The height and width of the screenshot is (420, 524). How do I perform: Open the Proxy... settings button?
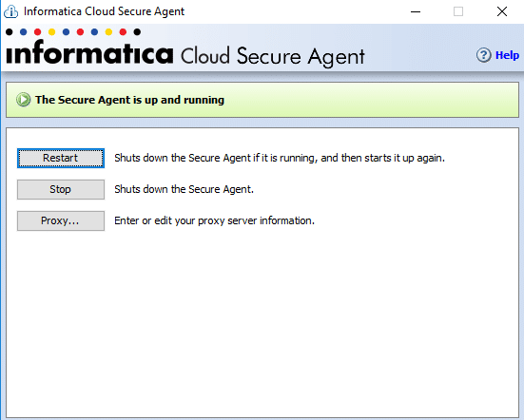61,220
